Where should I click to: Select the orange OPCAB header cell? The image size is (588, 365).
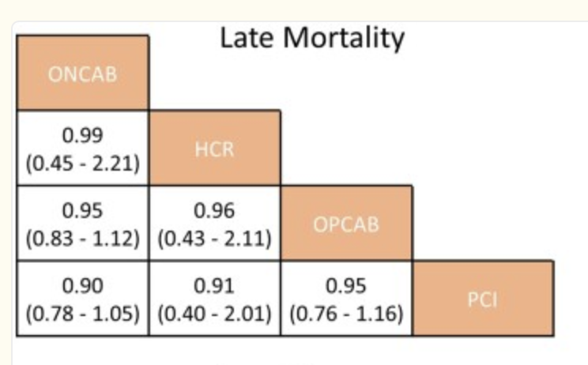[346, 224]
